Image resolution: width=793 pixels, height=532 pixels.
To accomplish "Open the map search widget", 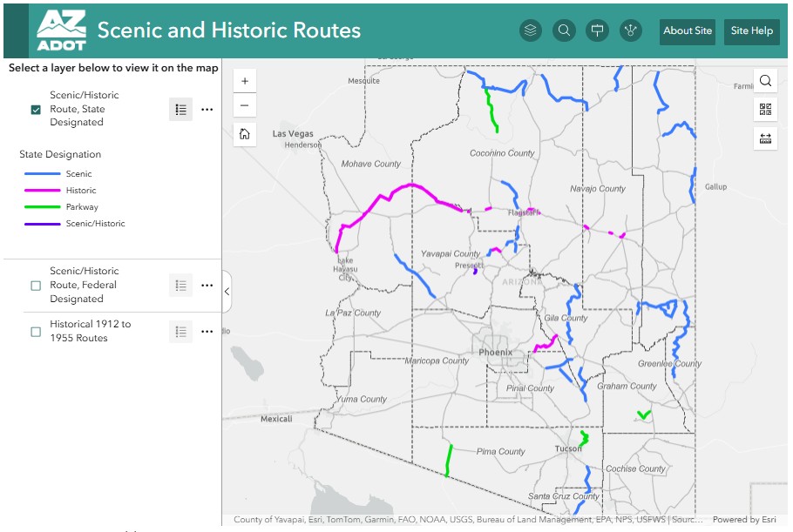I will point(765,81).
